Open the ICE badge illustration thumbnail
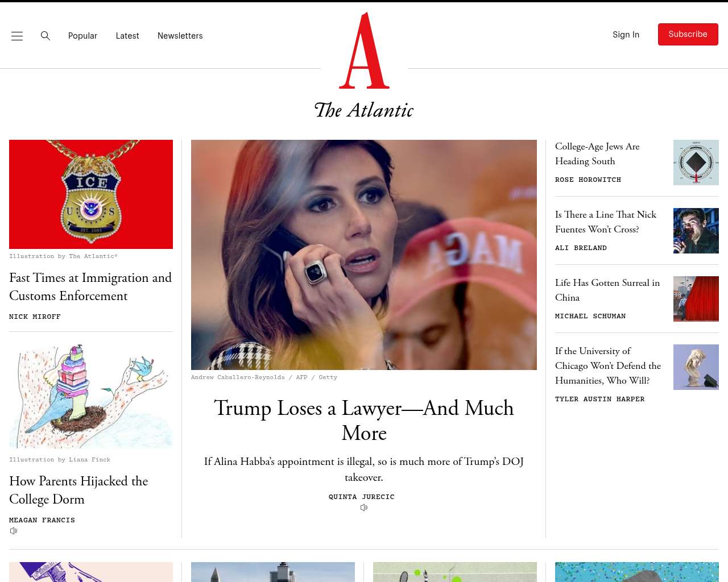728x582 pixels. [91, 194]
